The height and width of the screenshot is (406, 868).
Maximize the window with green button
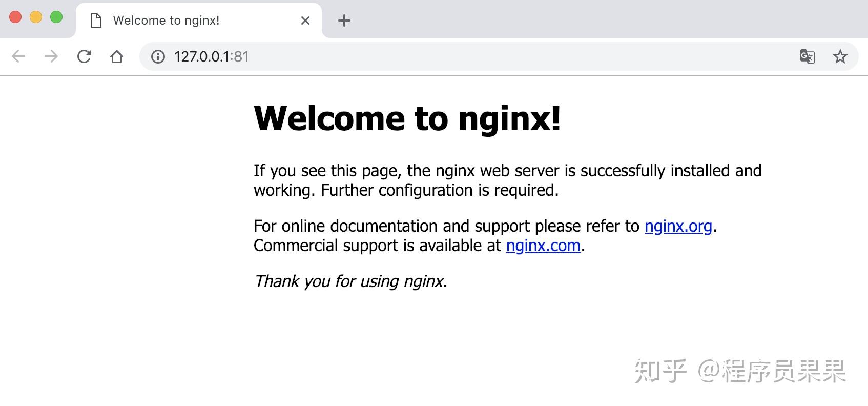(56, 17)
